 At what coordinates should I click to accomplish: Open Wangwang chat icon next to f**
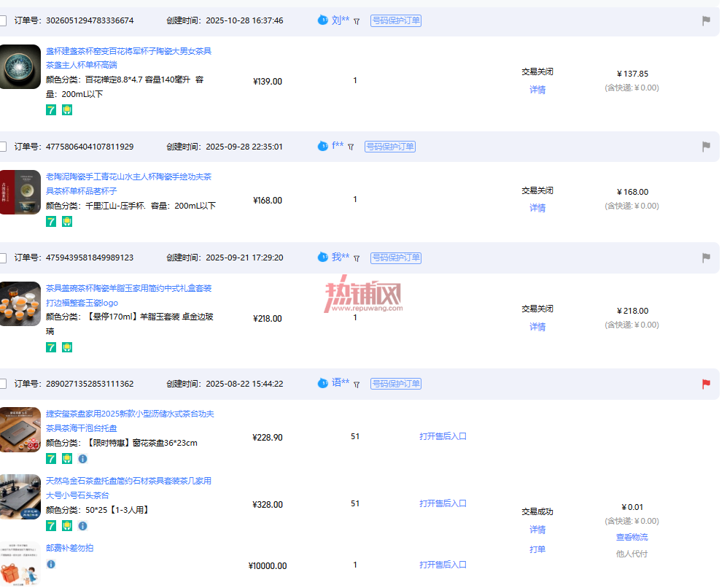tap(323, 146)
